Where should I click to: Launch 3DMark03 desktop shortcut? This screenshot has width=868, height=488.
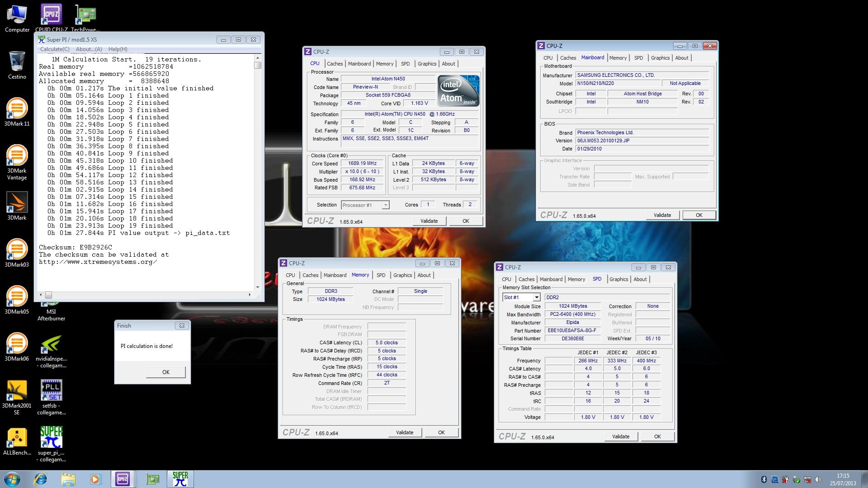tap(17, 253)
